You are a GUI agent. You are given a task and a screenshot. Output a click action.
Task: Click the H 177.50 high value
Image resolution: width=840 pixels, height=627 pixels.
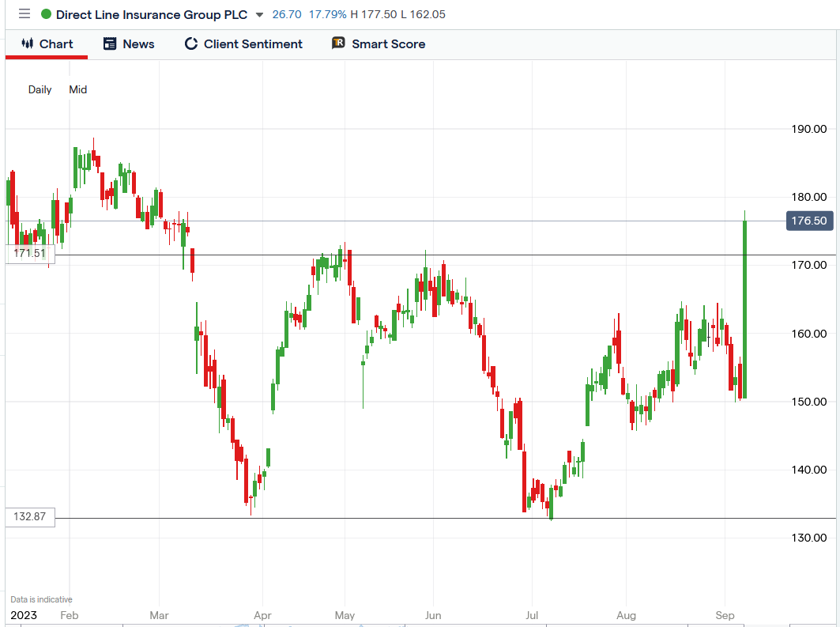click(x=374, y=14)
